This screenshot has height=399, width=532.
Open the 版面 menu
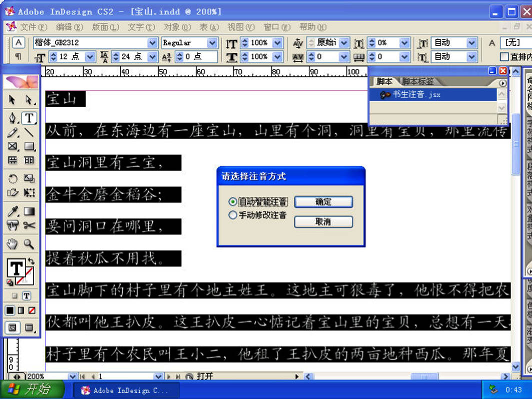pos(106,27)
